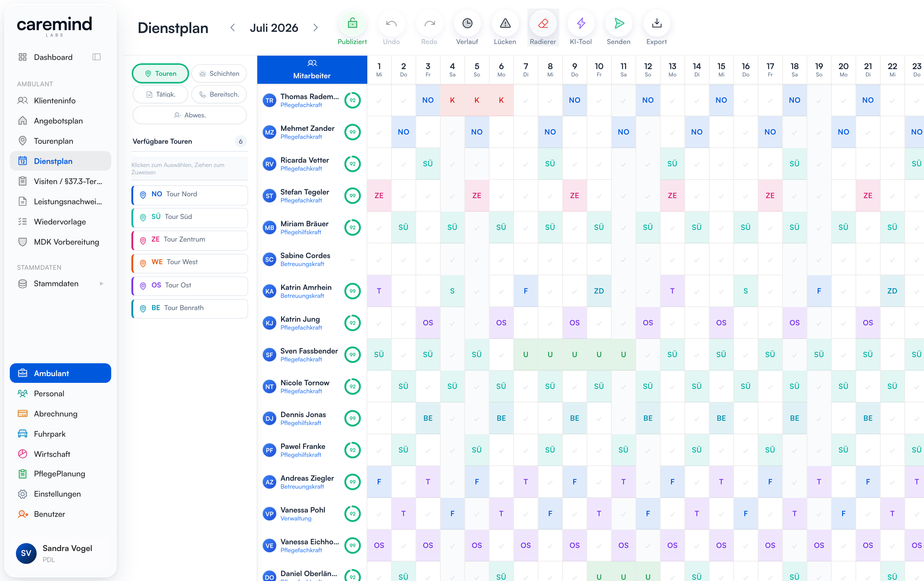Select the Tour Benrath item
Viewport: 924px width, 581px height.
click(x=190, y=308)
